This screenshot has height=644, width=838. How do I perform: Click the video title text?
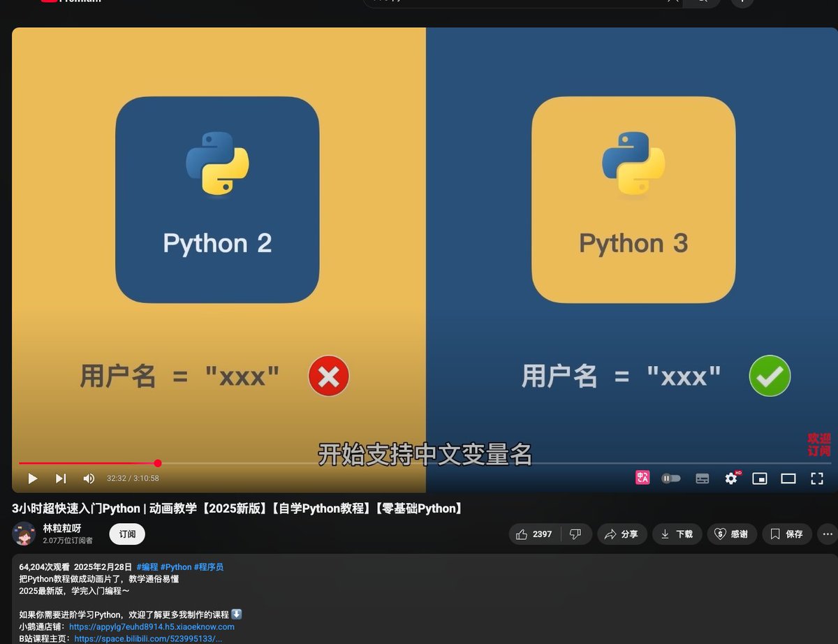[237, 508]
